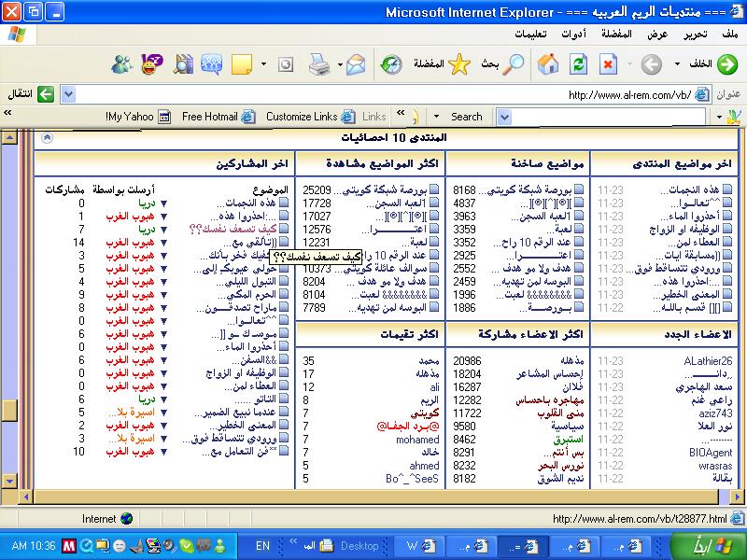Click the Print icon in the toolbar
The height and width of the screenshot is (560, 747).
(x=318, y=64)
